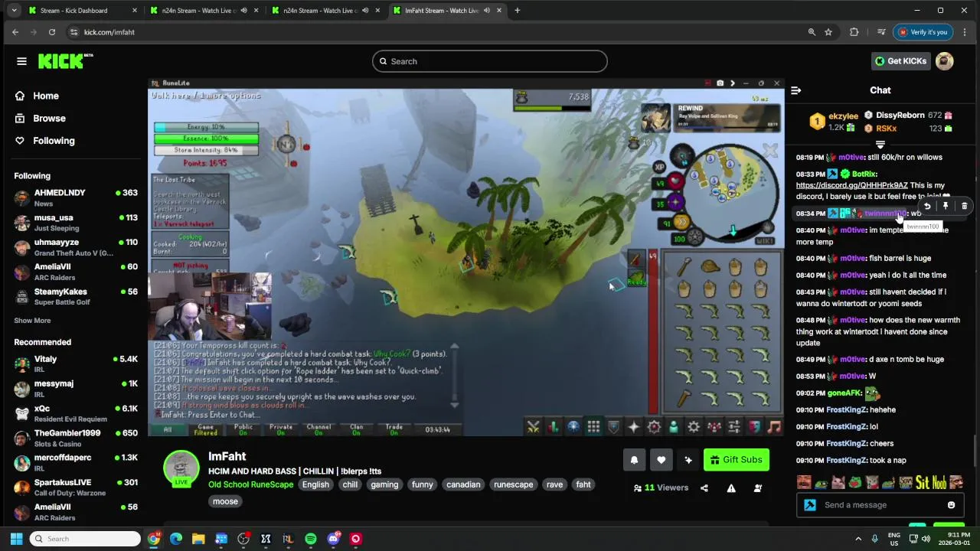
Task: Open Discord from the taskbar
Action: click(333, 539)
